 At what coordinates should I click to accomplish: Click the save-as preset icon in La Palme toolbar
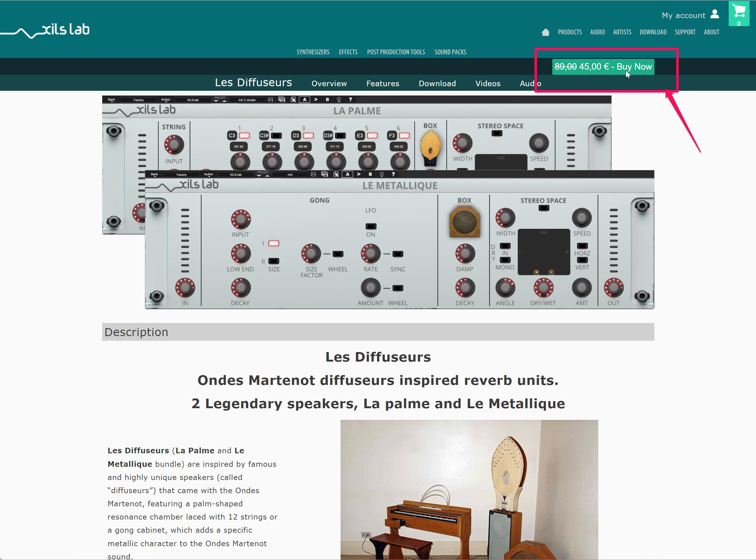click(x=282, y=99)
